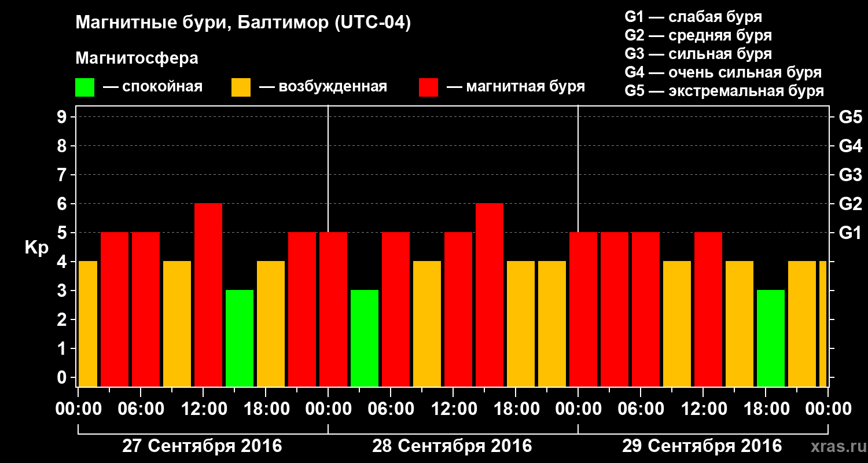Click the yellow bar before 12:00 on 28 Сентября
868x463 pixels.
pyautogui.click(x=427, y=324)
